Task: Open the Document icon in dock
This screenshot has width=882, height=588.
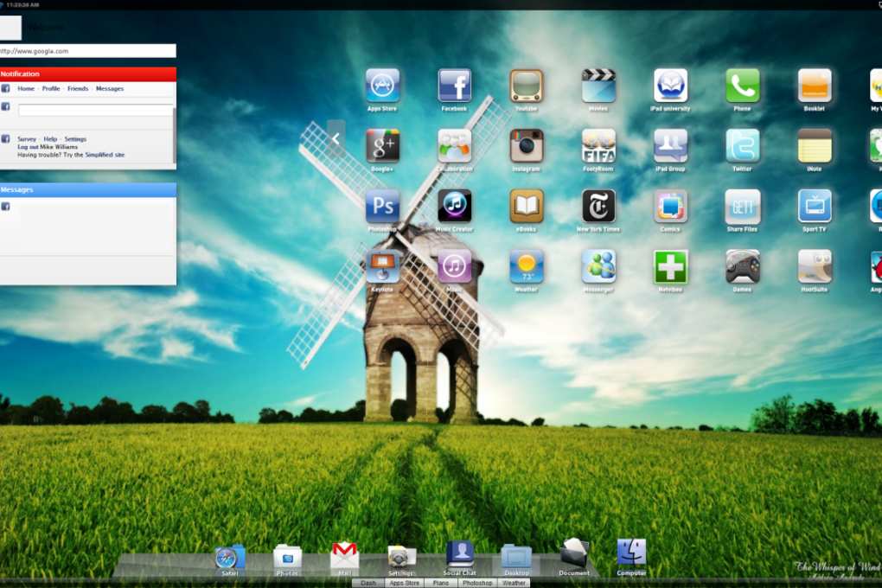Action: 574,553
